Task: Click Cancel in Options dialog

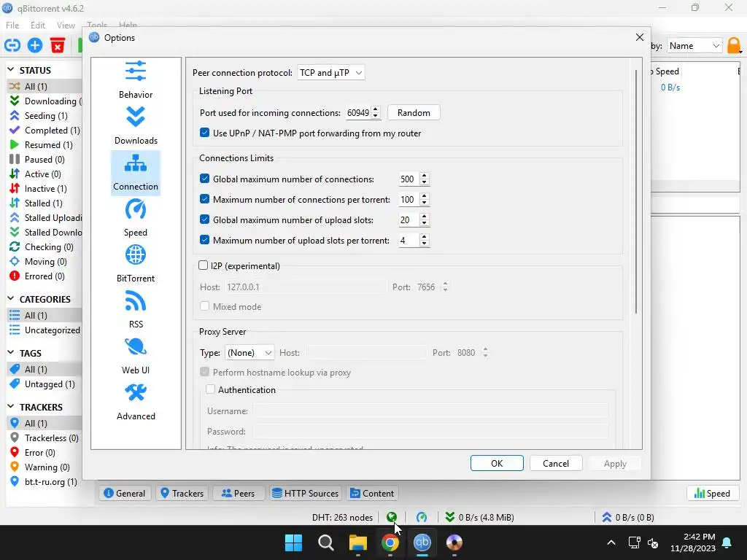Action: pos(555,463)
